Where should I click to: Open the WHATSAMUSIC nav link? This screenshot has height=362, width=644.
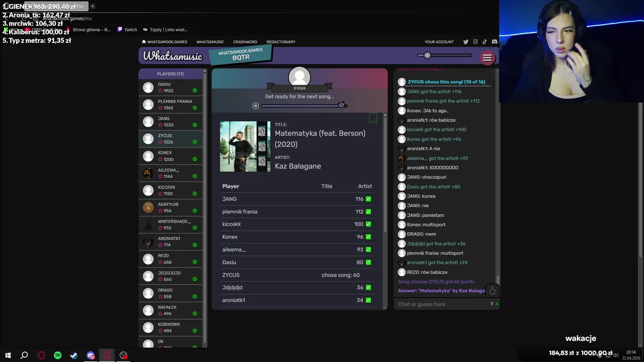click(x=210, y=42)
